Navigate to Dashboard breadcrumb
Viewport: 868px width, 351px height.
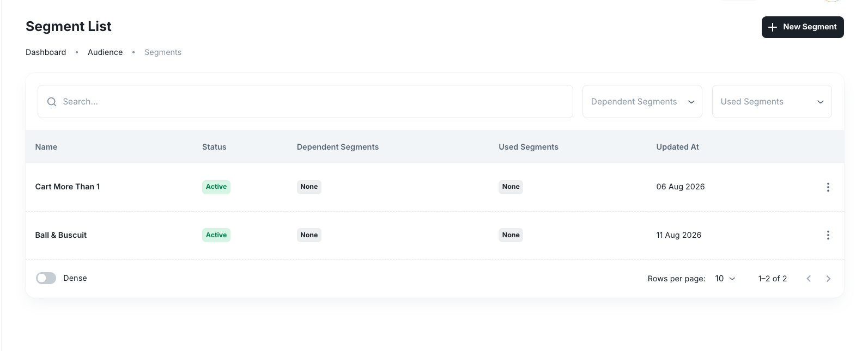46,52
